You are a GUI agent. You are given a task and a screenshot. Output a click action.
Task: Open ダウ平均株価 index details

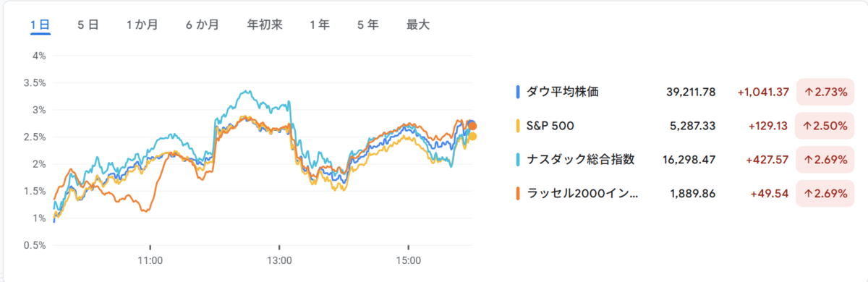(x=684, y=92)
